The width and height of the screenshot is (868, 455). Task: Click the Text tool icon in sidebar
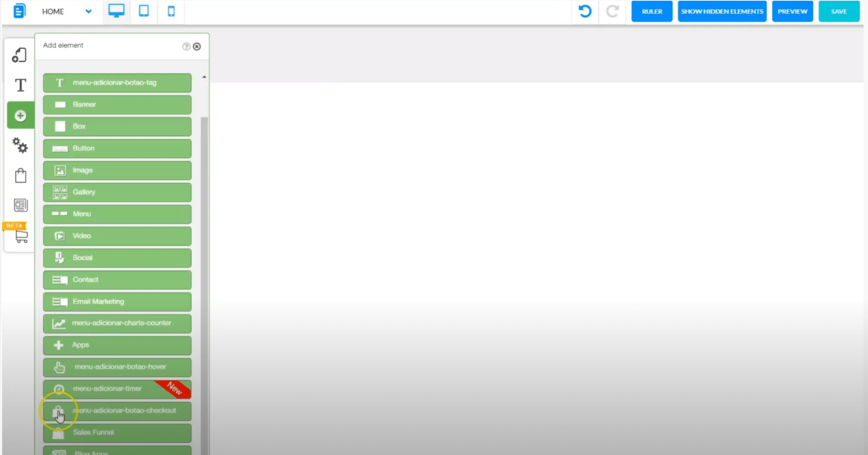[21, 85]
